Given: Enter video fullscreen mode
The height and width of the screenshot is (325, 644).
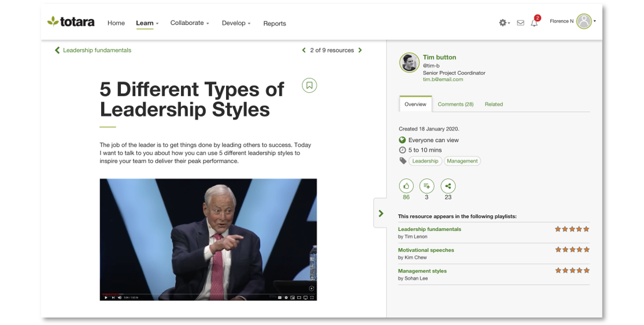Looking at the screenshot, I should click(x=312, y=297).
